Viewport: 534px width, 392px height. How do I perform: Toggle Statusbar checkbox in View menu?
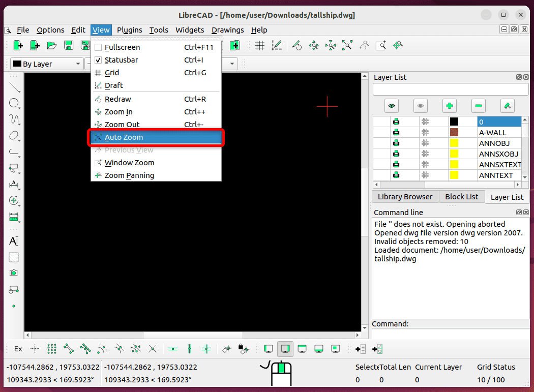pyautogui.click(x=98, y=60)
